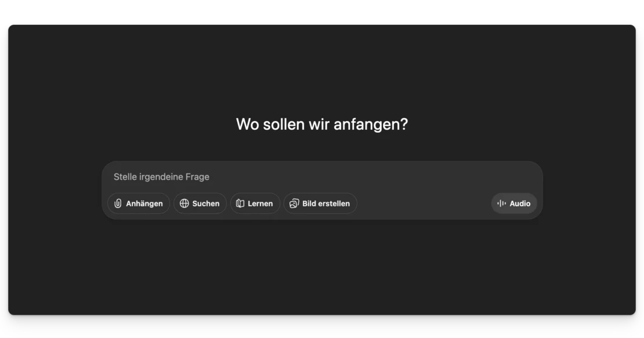Click empty space between Bild erstellen and Audio
Viewport: 644px width, 338px height.
tap(424, 203)
